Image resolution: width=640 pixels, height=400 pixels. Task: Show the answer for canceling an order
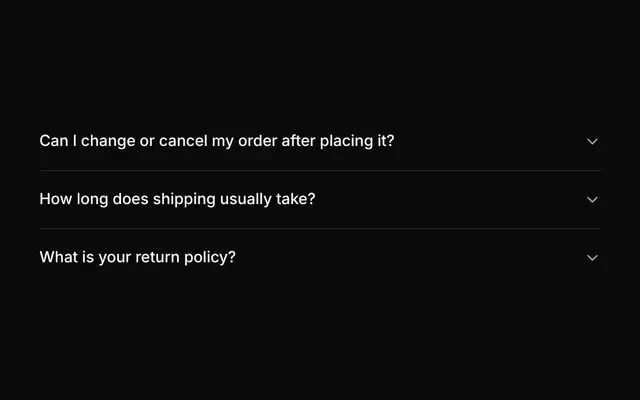coord(320,141)
